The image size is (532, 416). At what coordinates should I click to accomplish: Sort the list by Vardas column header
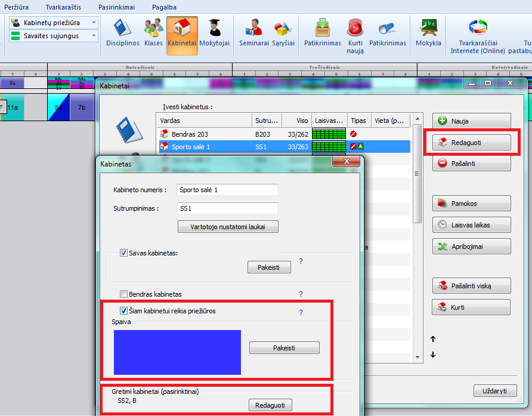pos(203,120)
